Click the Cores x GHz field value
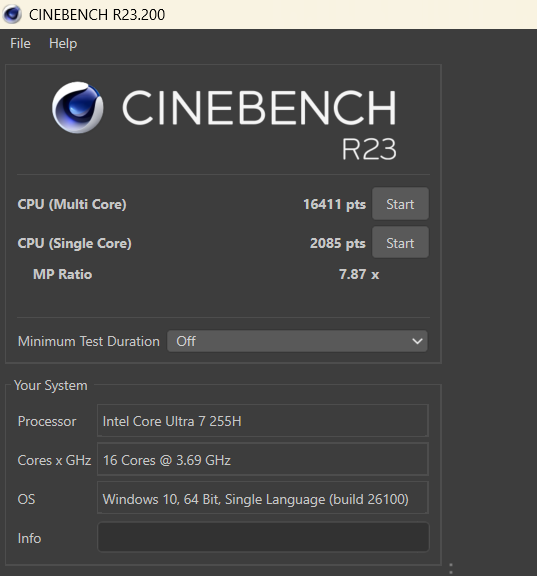 [x=263, y=459]
